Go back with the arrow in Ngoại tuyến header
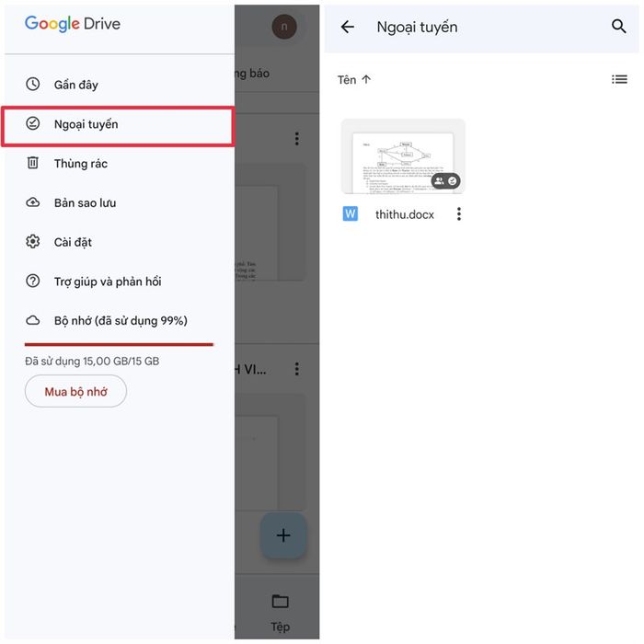The image size is (644, 644). pyautogui.click(x=348, y=27)
